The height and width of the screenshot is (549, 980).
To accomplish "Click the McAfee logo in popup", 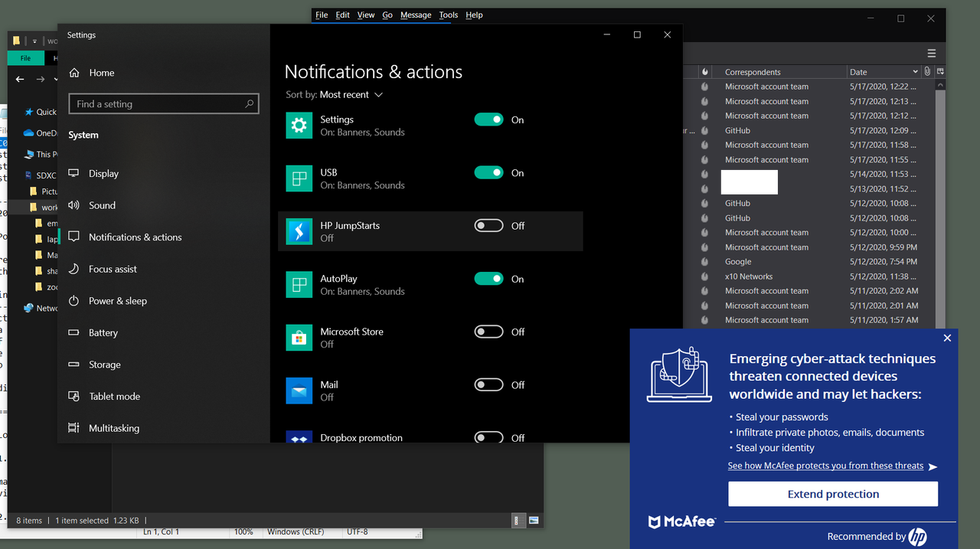I will point(682,521).
